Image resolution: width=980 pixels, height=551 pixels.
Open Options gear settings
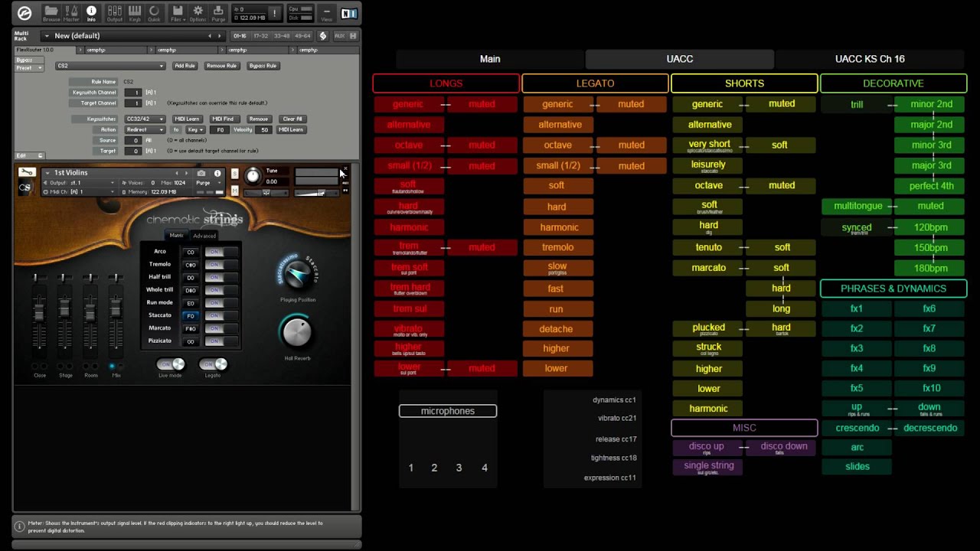pyautogui.click(x=198, y=12)
